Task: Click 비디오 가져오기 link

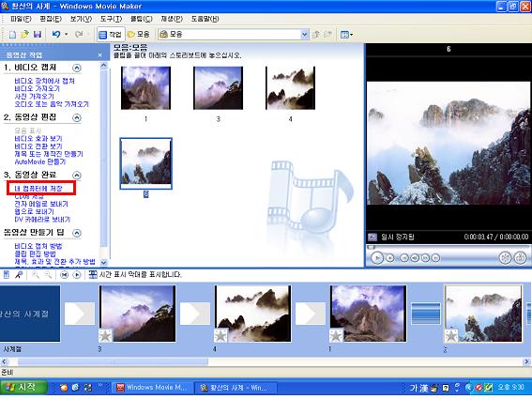Action: [37, 88]
